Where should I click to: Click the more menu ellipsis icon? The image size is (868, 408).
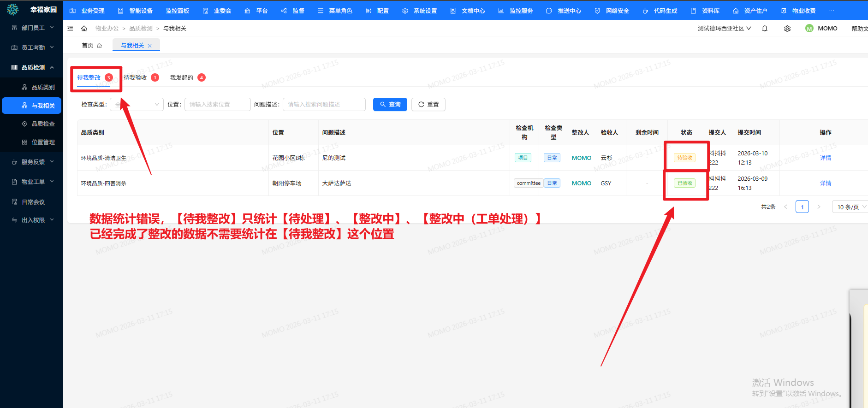[832, 11]
